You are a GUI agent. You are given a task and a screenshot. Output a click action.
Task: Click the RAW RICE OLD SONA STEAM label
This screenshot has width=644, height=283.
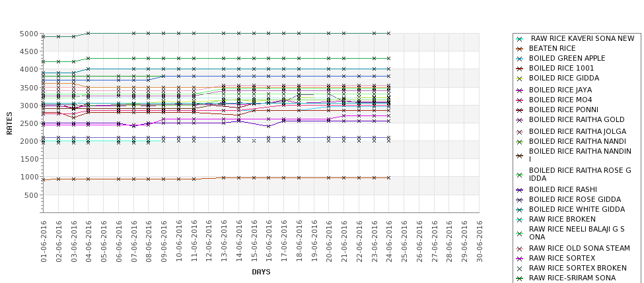tap(579, 248)
